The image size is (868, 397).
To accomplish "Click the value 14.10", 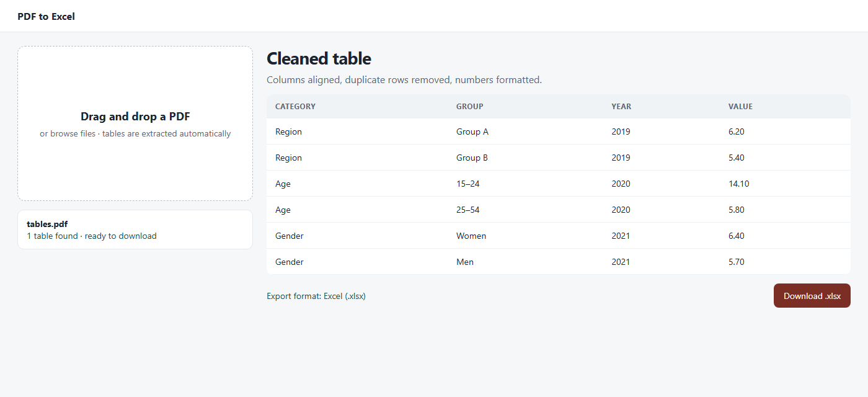I will pyautogui.click(x=739, y=184).
